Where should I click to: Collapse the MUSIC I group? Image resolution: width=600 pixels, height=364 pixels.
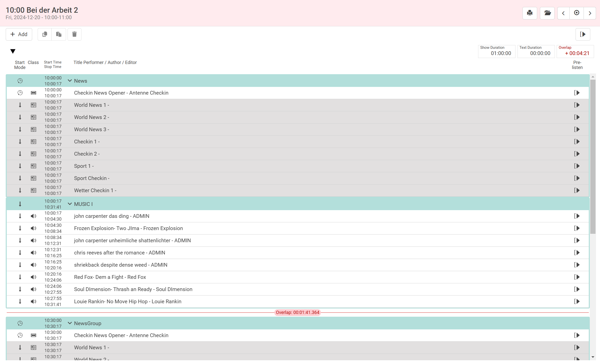[70, 204]
